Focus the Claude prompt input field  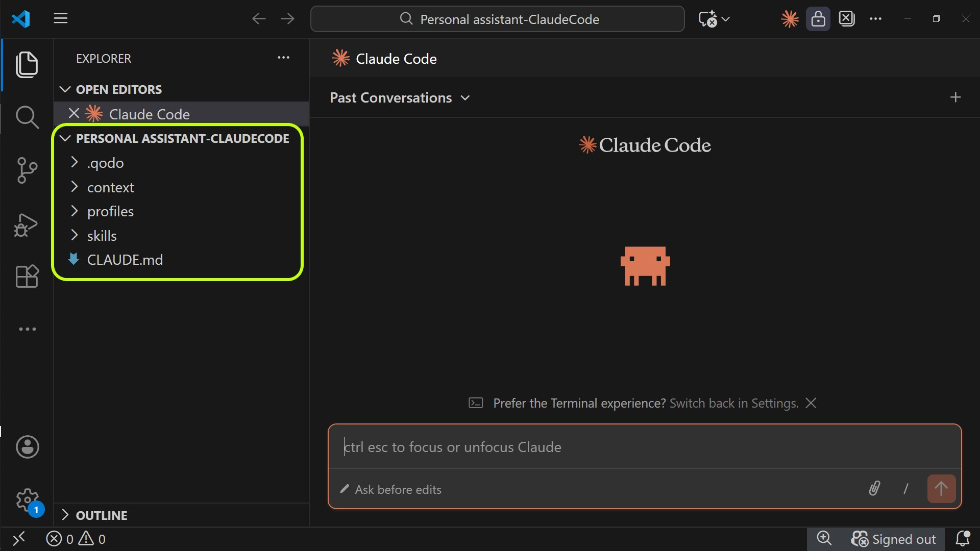point(643,447)
